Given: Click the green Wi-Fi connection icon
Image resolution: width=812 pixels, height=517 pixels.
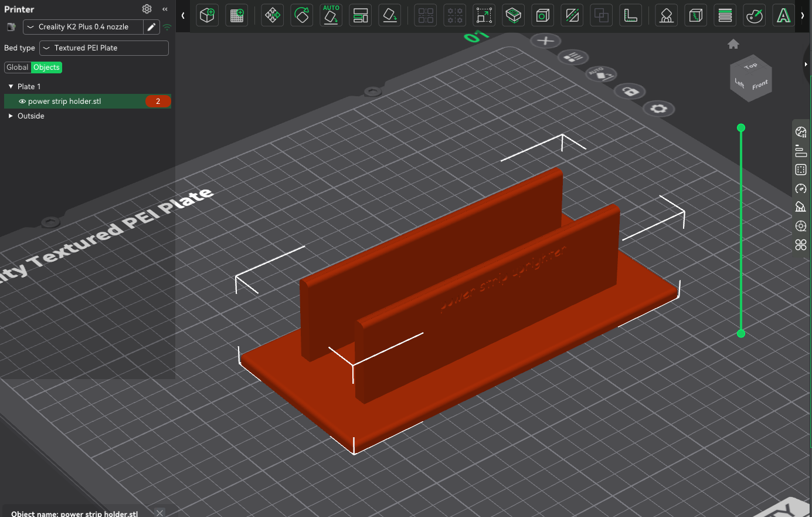Looking at the screenshot, I should 167,27.
